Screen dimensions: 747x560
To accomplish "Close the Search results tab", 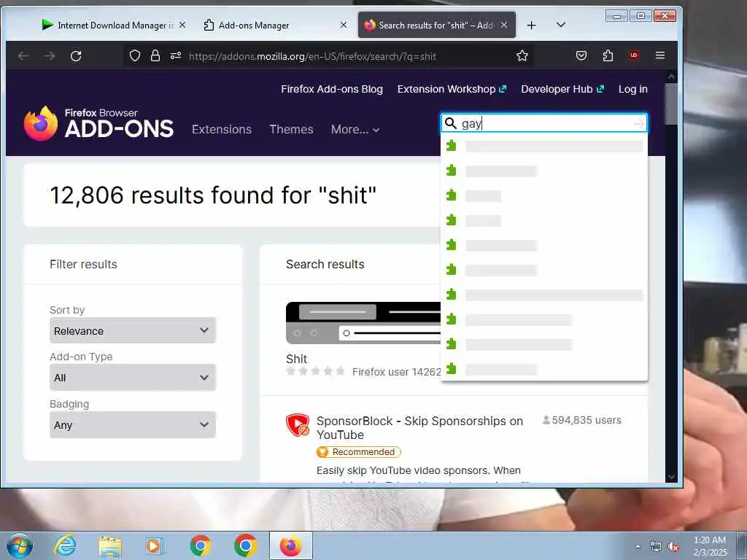I will click(x=504, y=25).
